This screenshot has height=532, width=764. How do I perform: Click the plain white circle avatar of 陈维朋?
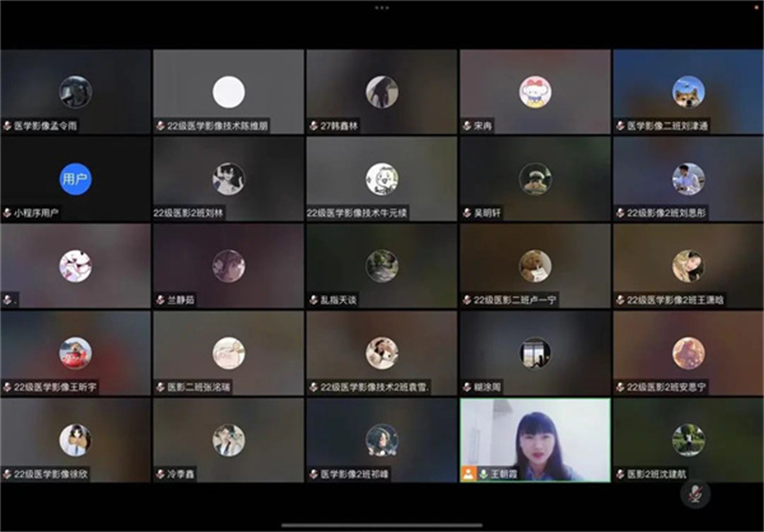click(228, 92)
